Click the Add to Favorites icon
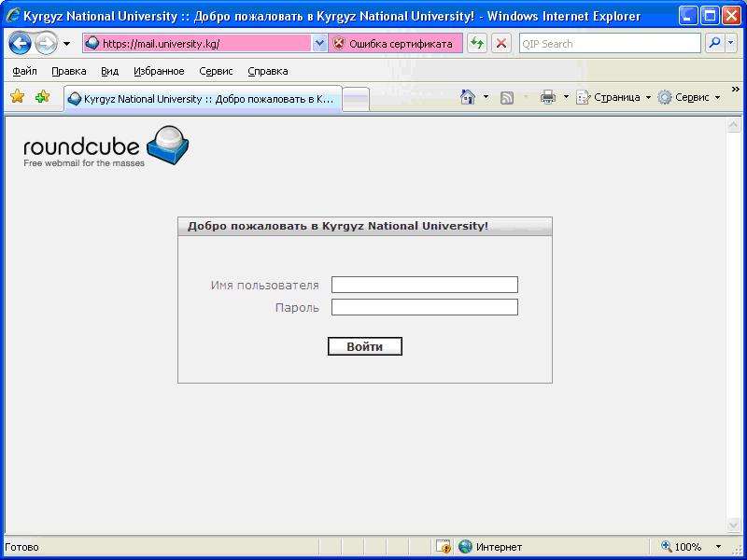 (42, 97)
